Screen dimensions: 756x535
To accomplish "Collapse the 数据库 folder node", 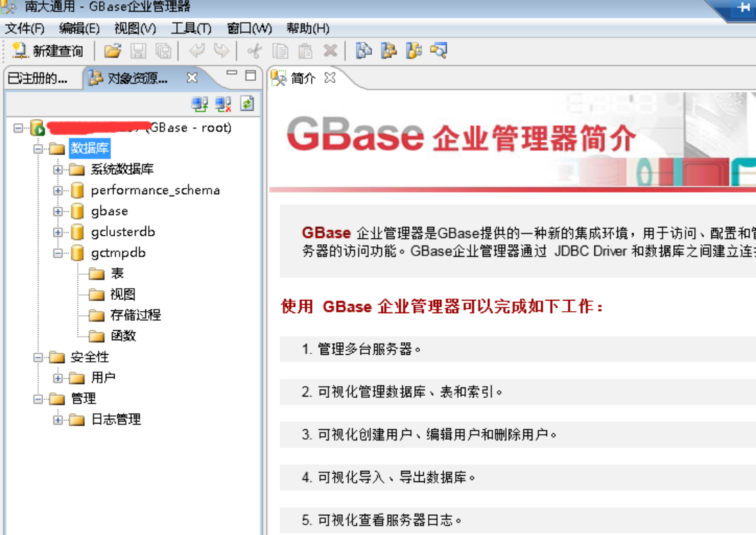I will pyautogui.click(x=38, y=149).
